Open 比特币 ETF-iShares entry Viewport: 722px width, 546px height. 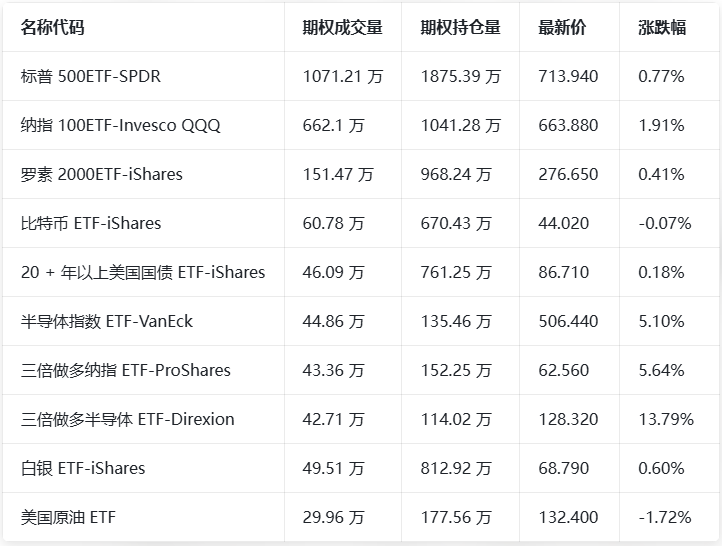pos(90,223)
